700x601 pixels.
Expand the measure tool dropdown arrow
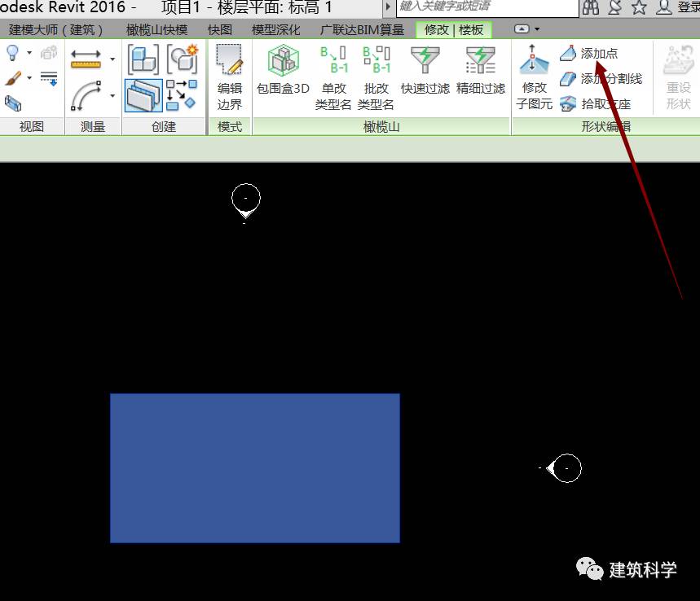tap(112, 59)
